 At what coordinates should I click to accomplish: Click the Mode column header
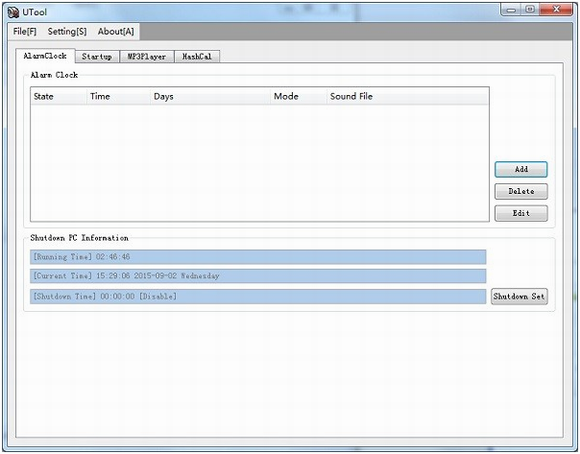coord(299,97)
